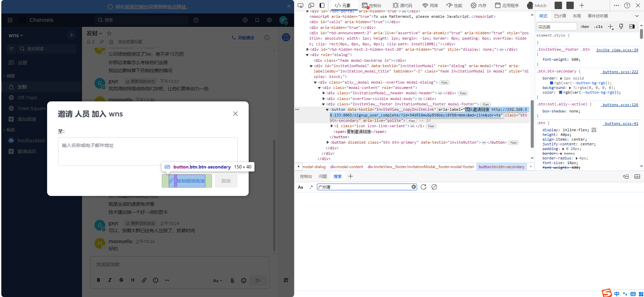The height and width of the screenshot is (297, 644).
Task: Toggle match case Aa in search
Action: tap(300, 187)
